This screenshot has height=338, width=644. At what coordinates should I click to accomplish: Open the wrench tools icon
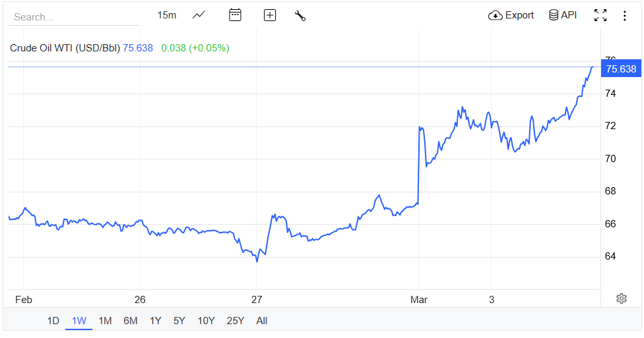click(300, 16)
